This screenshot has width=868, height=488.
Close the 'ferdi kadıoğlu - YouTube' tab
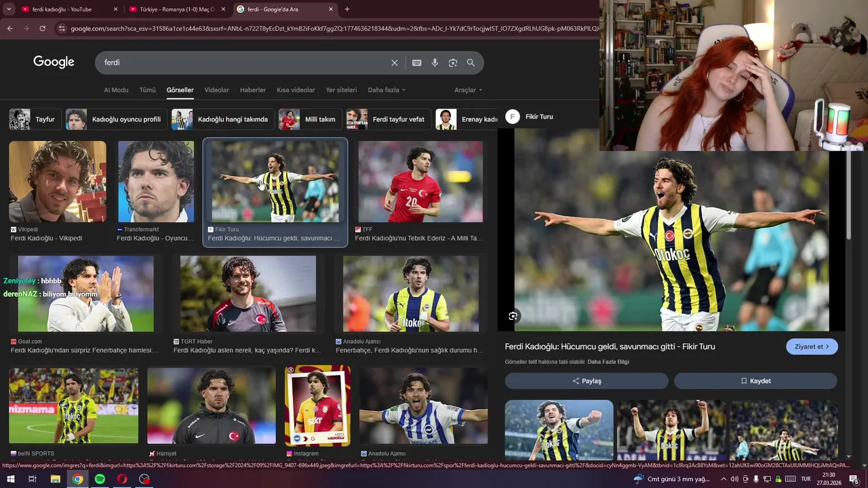(115, 9)
